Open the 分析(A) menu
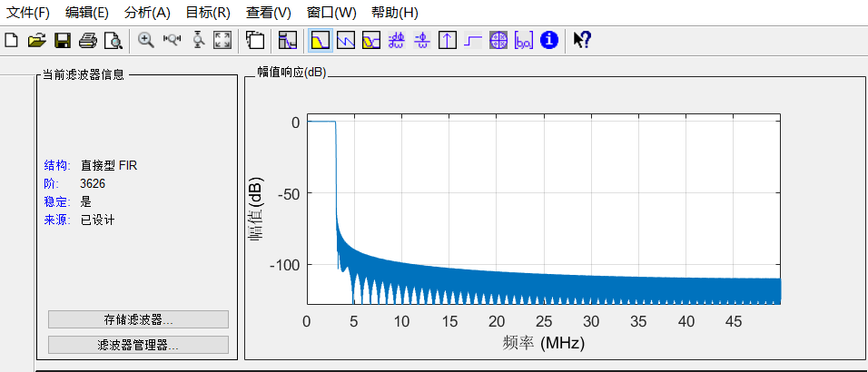868x372 pixels. click(x=148, y=12)
